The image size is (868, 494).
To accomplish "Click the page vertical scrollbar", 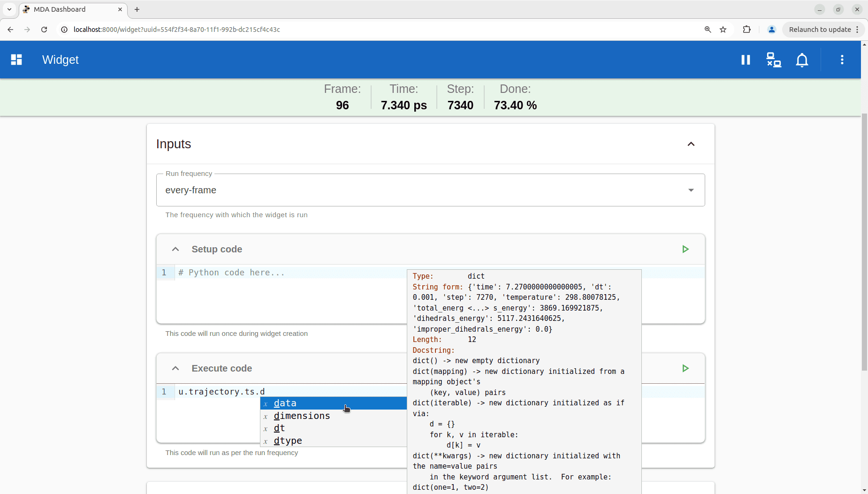I will tap(864, 242).
